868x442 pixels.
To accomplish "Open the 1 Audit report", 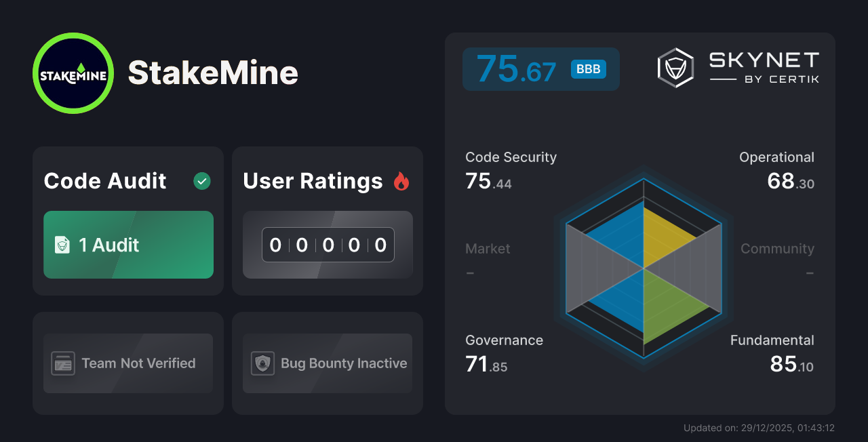I will [x=128, y=245].
